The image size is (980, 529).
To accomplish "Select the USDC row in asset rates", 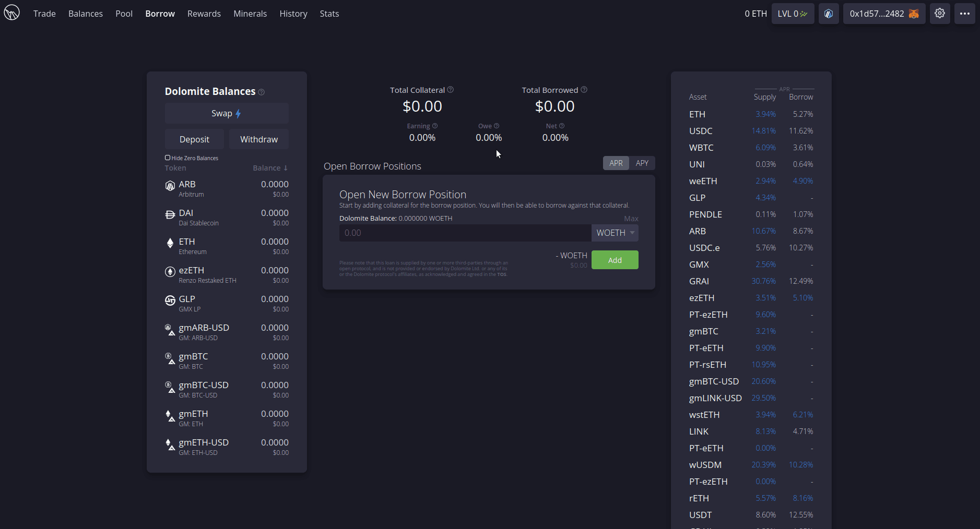I will click(751, 131).
